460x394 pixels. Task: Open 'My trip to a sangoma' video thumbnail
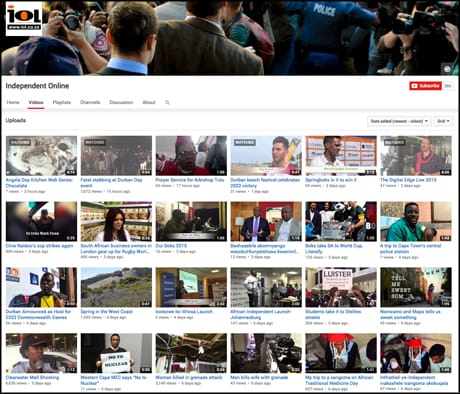[x=341, y=353]
